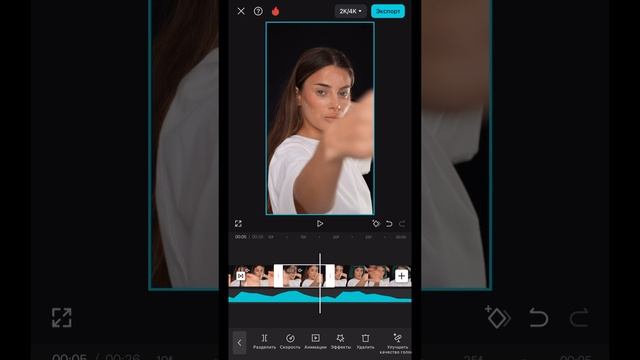Click the Экспорт export button
This screenshot has height=360, width=640.
(388, 11)
